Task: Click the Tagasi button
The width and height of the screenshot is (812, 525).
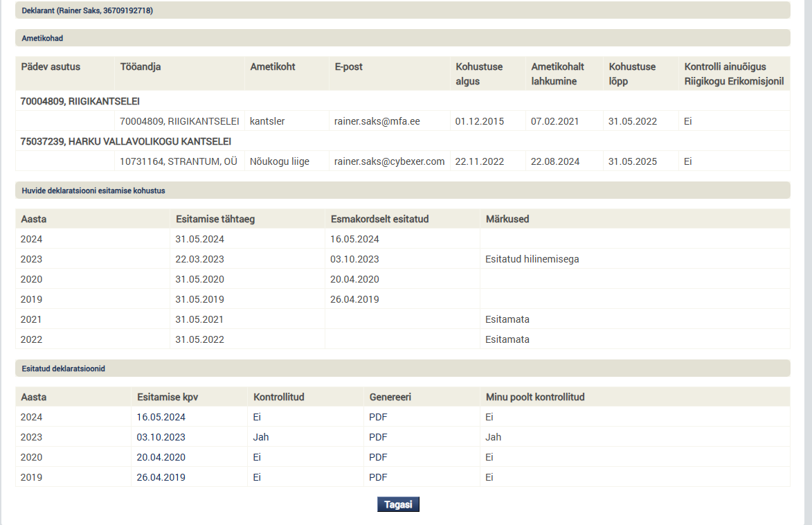Action: (398, 504)
